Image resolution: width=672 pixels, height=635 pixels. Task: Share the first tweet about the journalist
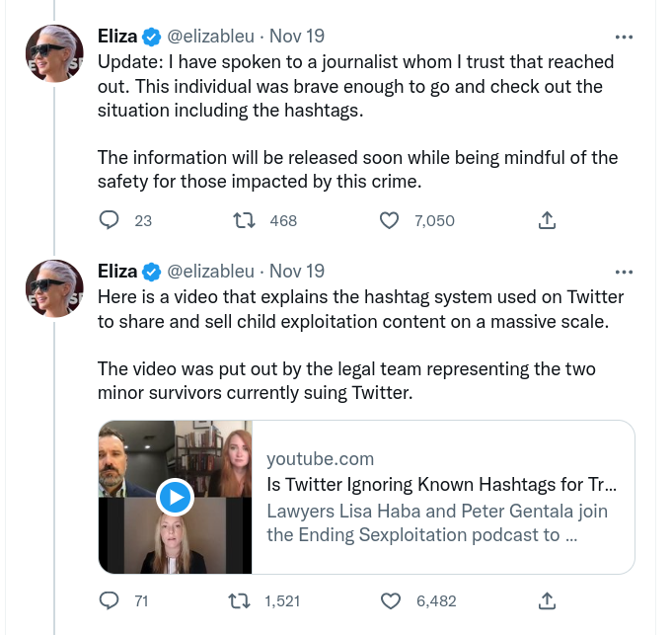(548, 220)
